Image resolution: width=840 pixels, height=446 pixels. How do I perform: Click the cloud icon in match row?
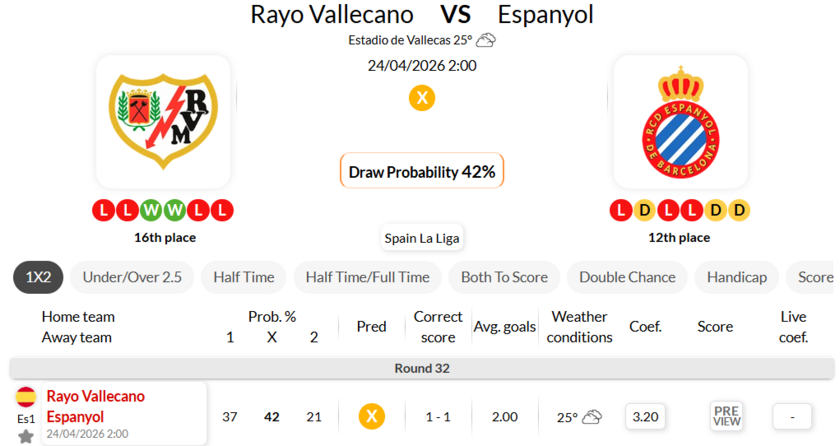pyautogui.click(x=592, y=416)
